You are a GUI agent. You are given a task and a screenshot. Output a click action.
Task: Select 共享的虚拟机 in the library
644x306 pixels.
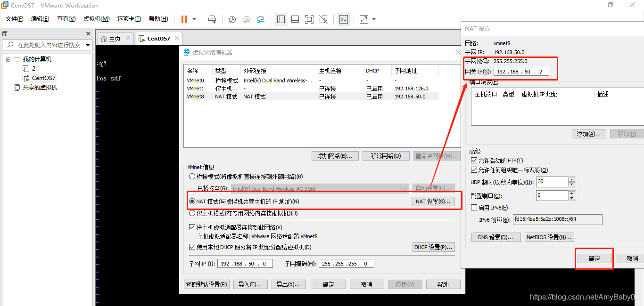[x=40, y=87]
